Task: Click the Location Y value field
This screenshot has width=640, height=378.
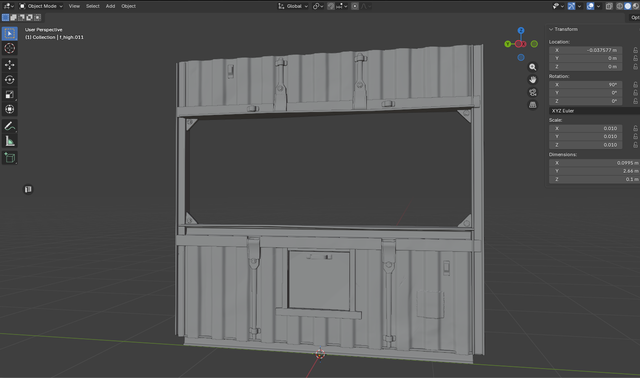Action: click(x=586, y=58)
